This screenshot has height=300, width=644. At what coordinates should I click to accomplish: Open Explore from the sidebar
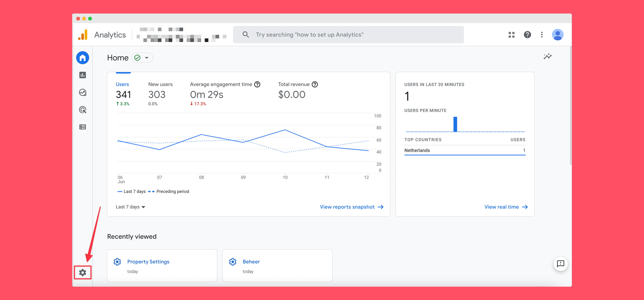(x=82, y=92)
